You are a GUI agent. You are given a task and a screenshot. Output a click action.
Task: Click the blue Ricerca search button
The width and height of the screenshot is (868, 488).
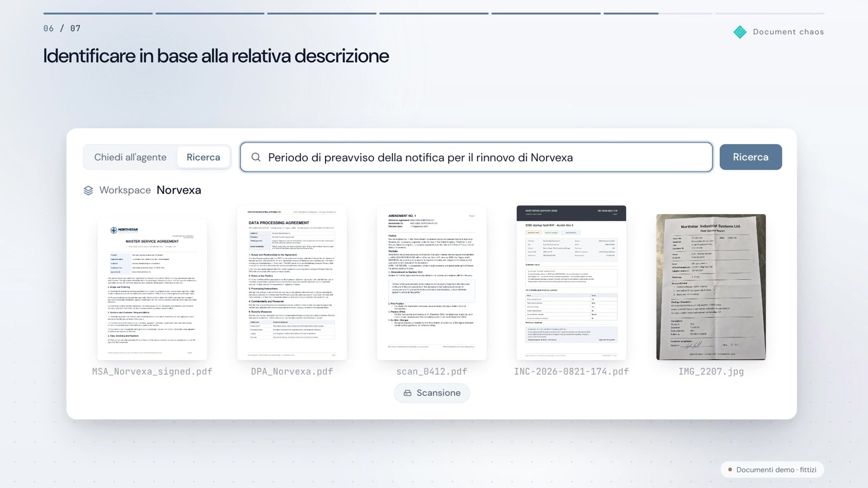[x=751, y=157]
